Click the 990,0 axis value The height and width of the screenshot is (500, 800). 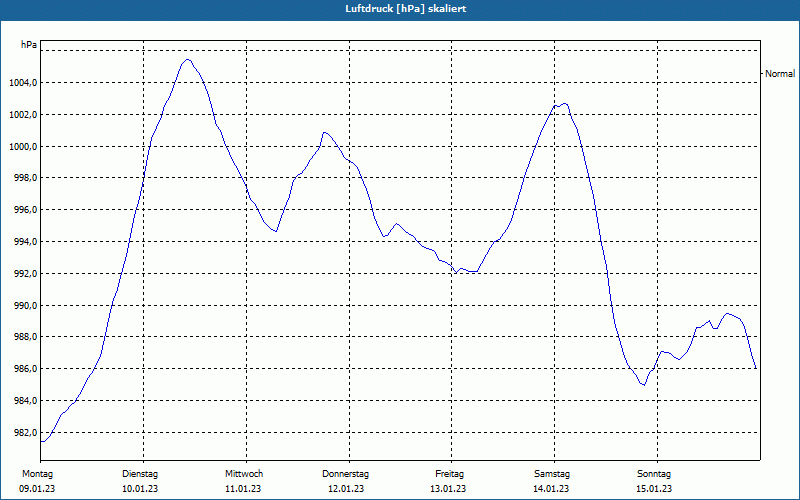[x=25, y=306]
